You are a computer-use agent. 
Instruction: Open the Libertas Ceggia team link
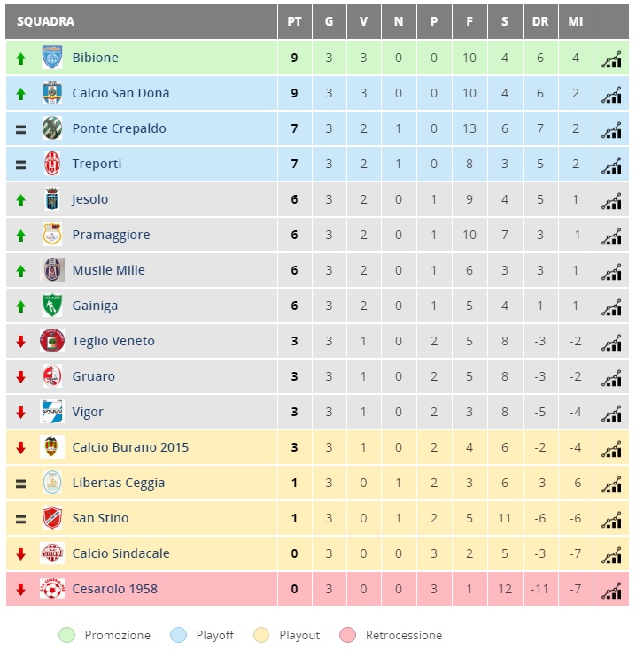pos(119,483)
